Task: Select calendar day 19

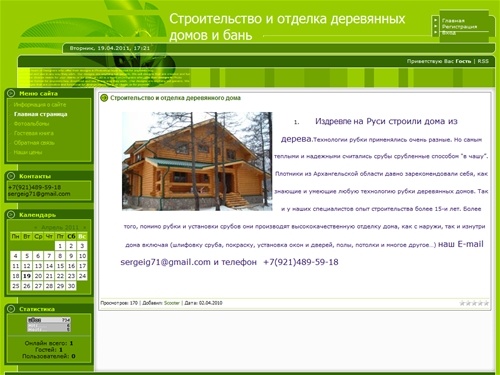Action: point(27,276)
